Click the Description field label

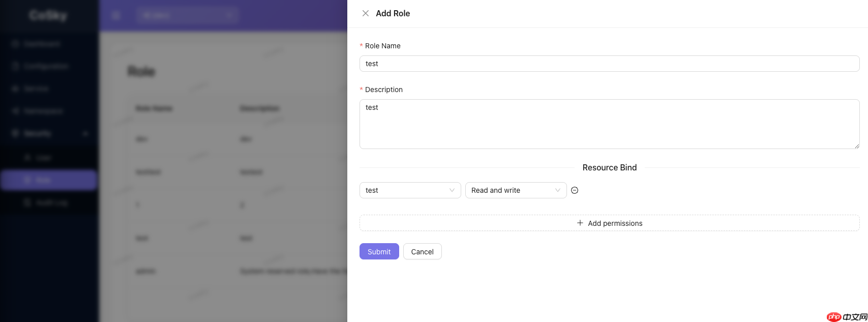[383, 90]
